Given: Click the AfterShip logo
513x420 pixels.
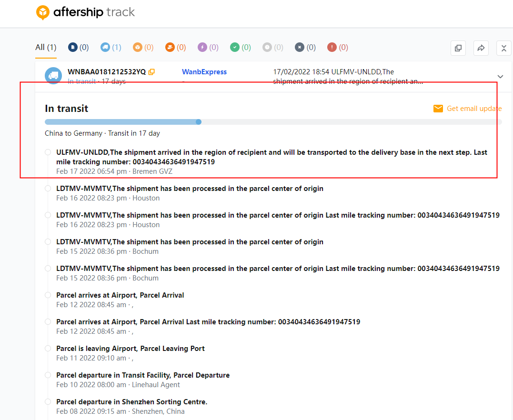Looking at the screenshot, I should pos(86,12).
